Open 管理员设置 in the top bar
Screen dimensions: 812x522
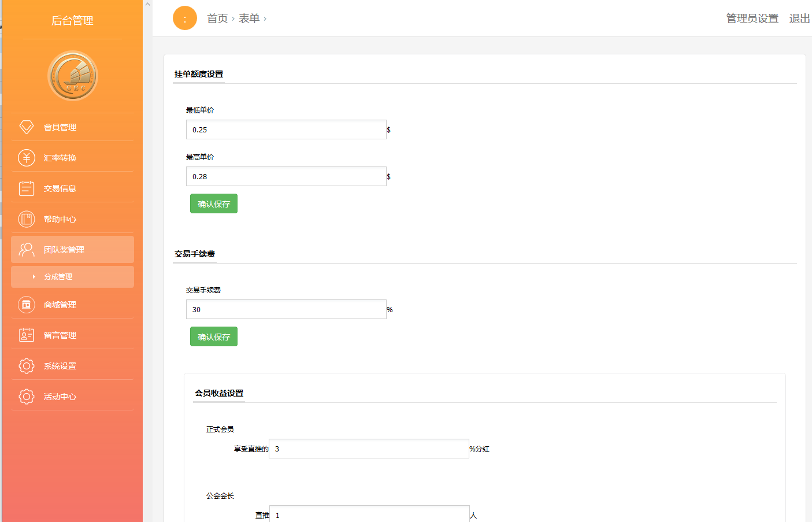(752, 18)
